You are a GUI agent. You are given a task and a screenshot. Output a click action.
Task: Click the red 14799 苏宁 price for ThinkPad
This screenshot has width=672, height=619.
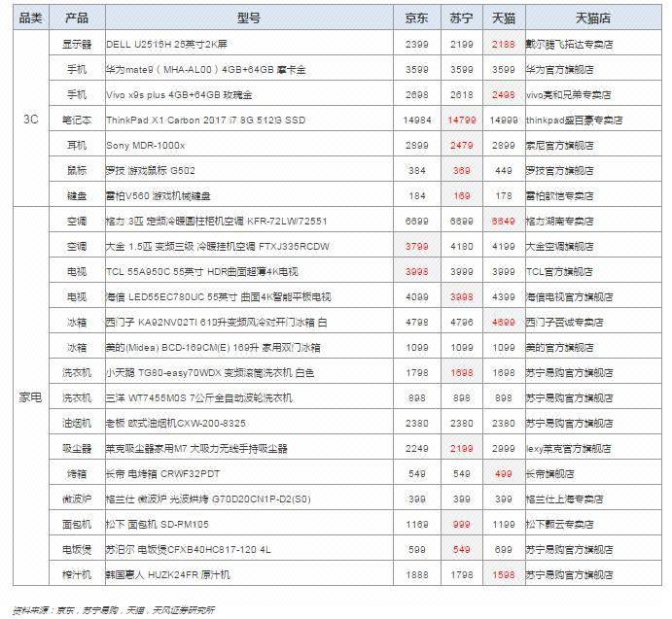coord(462,120)
